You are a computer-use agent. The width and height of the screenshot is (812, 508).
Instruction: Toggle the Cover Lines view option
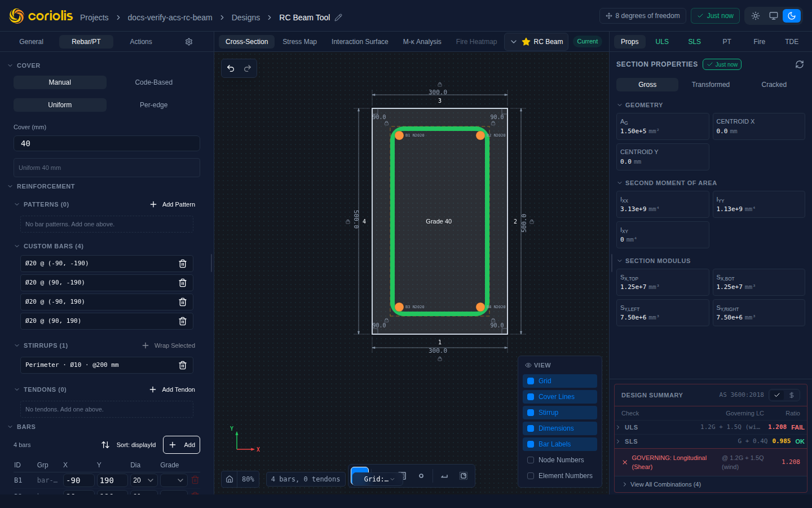pyautogui.click(x=560, y=397)
